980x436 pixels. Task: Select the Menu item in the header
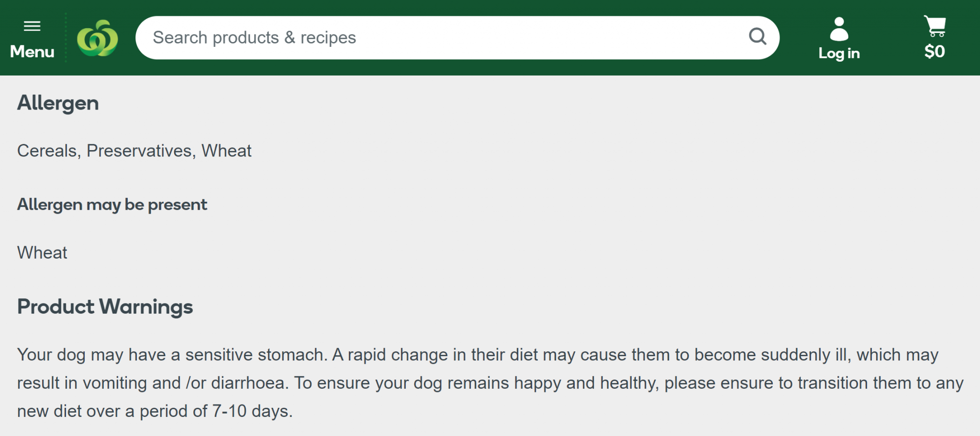coord(33,51)
